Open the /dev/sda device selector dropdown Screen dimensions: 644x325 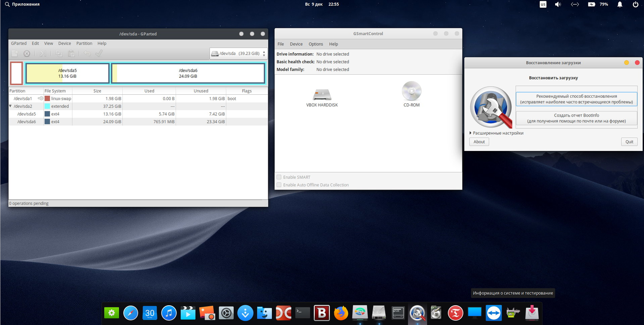239,54
